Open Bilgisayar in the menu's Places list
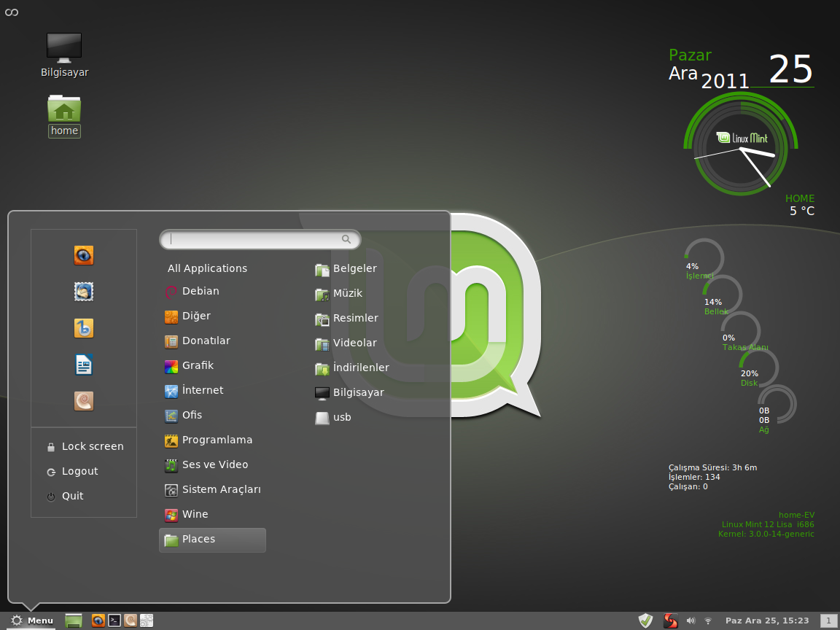Viewport: 840px width, 630px height. point(350,393)
